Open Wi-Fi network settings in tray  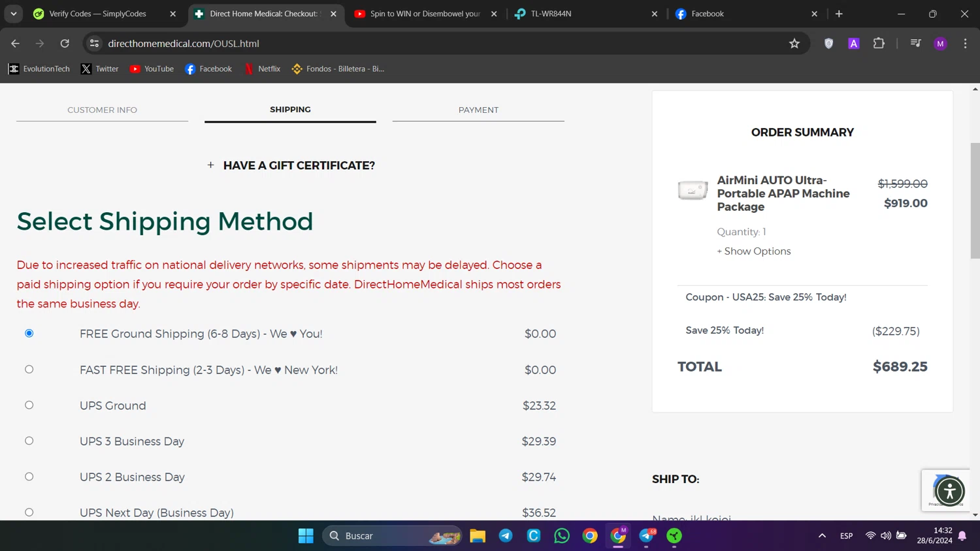[870, 536]
